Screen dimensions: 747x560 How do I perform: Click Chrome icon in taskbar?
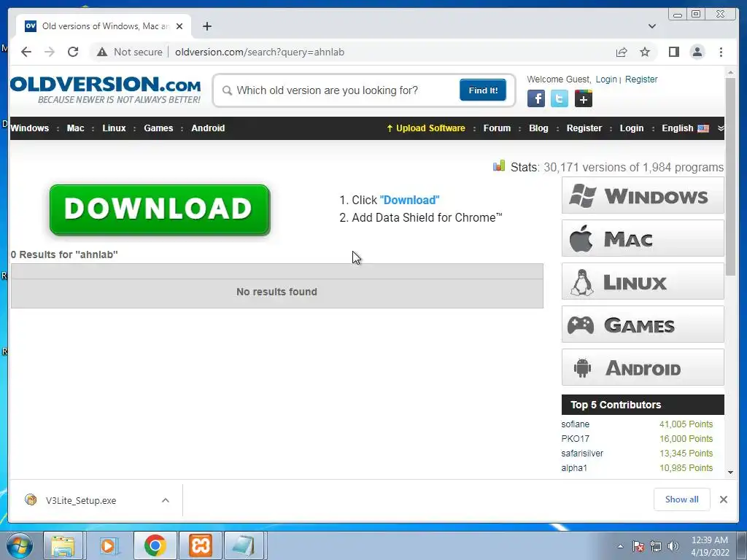pos(155,545)
